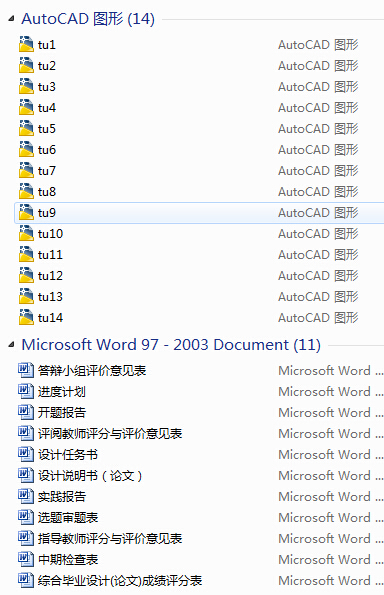The height and width of the screenshot is (595, 384).
Task: Select the document 设计任务书
Action: point(68,455)
